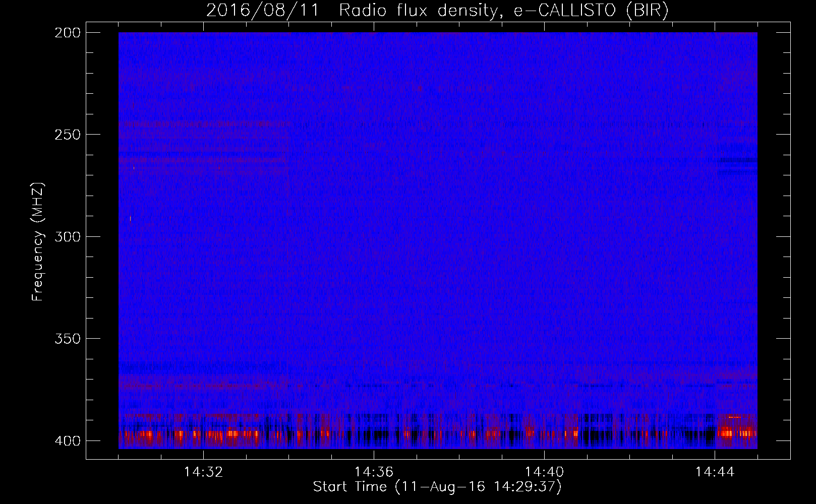This screenshot has width=816, height=504.
Task: Click the 14:32 time tick label
Action: point(203,472)
